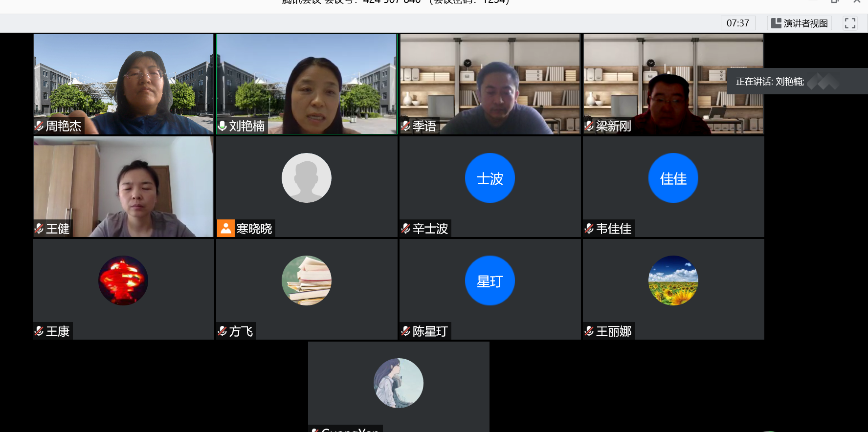This screenshot has width=868, height=432.
Task: Click the muted mic icon beside 王丽娜
Action: coord(589,331)
